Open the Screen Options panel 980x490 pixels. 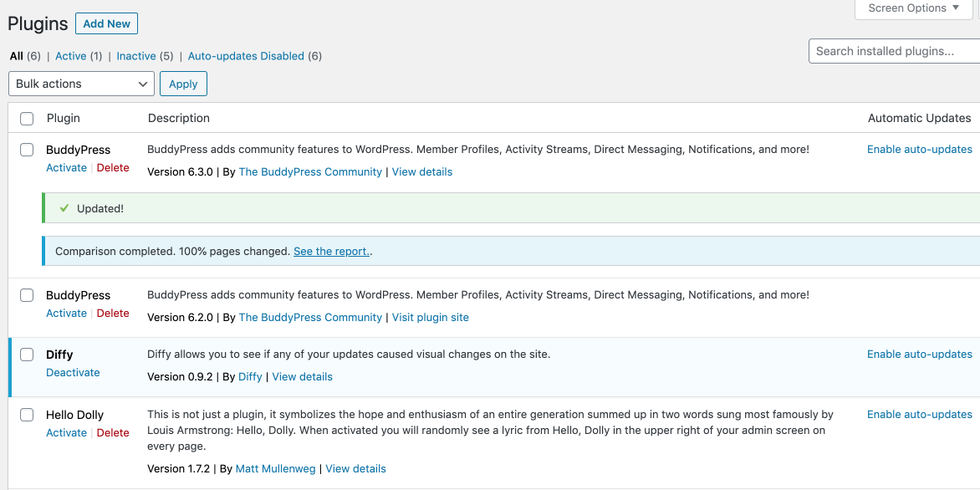(x=913, y=8)
